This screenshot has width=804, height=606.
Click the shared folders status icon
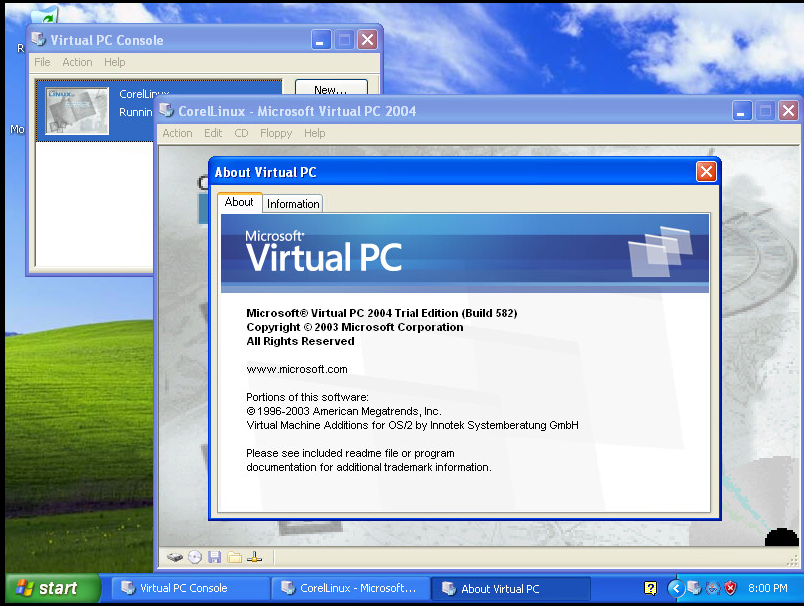pos(234,557)
